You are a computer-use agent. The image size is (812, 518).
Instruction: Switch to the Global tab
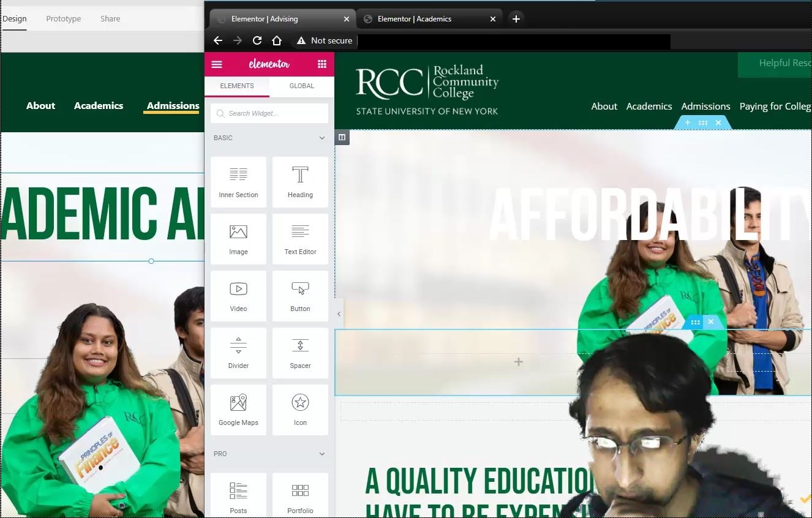pyautogui.click(x=301, y=86)
